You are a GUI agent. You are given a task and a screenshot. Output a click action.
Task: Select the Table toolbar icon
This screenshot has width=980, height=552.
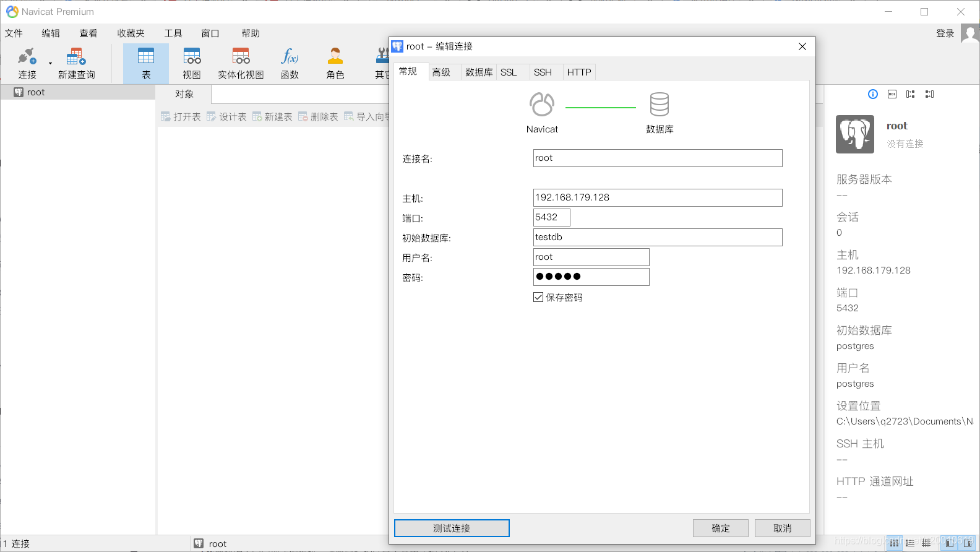click(146, 63)
